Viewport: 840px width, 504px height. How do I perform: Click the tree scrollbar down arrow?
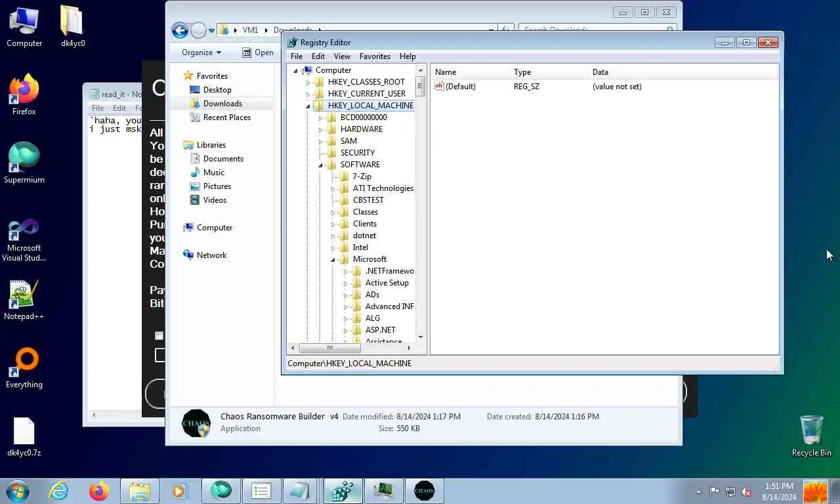(x=421, y=337)
